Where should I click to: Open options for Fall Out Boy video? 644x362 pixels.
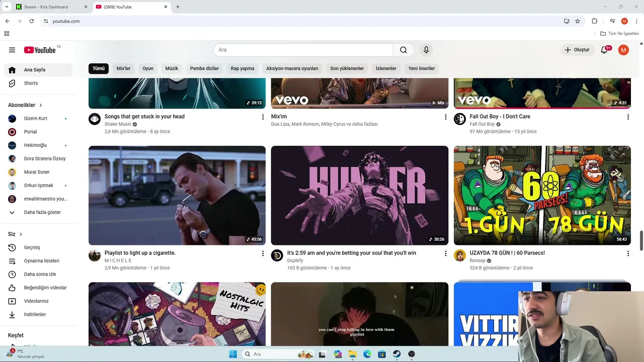(628, 117)
